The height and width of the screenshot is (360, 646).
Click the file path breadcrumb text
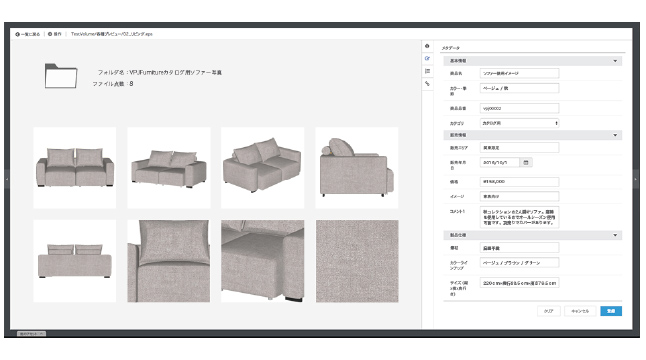[112, 34]
